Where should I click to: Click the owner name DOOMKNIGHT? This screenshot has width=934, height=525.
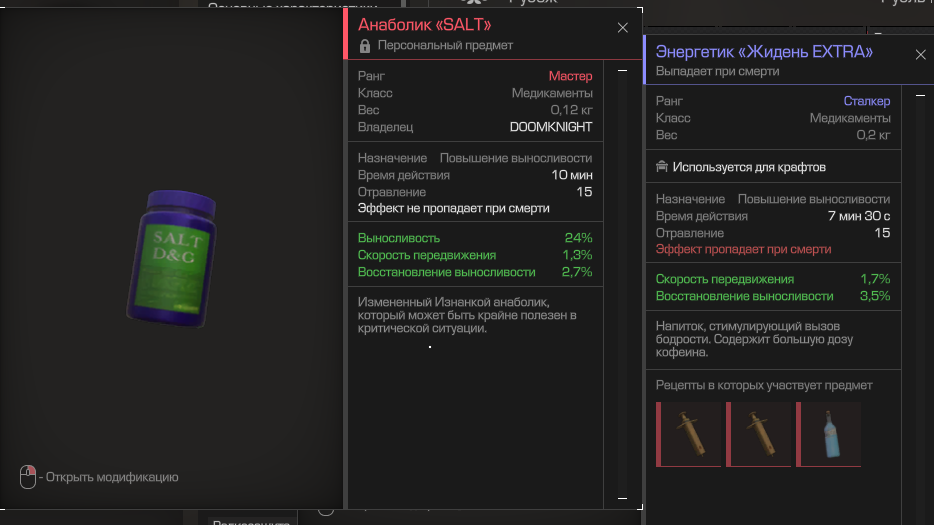click(x=551, y=127)
